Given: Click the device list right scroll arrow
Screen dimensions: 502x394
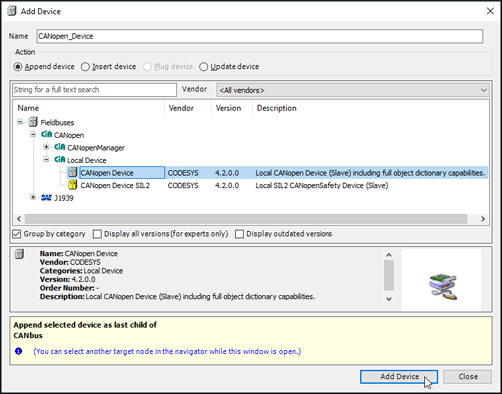Looking at the screenshot, I should tap(483, 219).
